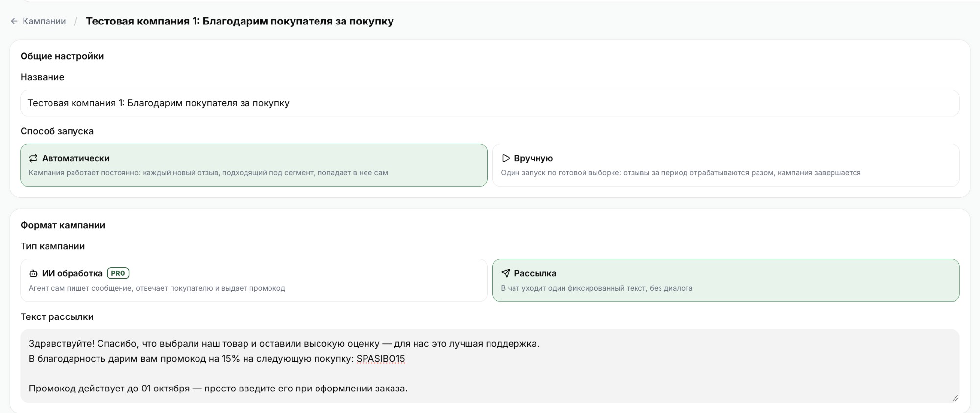Choose the Рассылка campaign type
Screen dimensions: 980x413
[x=726, y=280]
